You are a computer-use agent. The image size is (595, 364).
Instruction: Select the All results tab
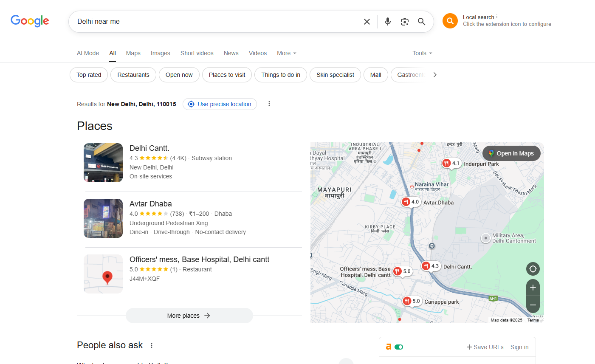(113, 53)
